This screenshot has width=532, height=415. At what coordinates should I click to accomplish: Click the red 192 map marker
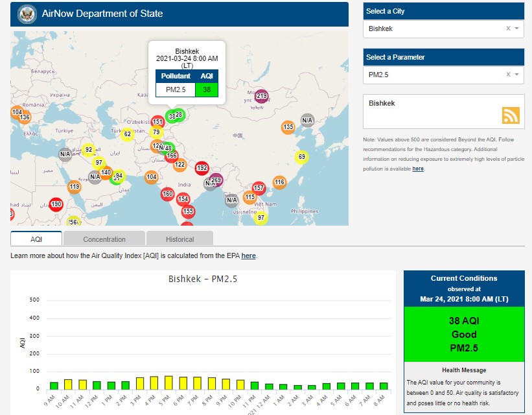tap(202, 168)
